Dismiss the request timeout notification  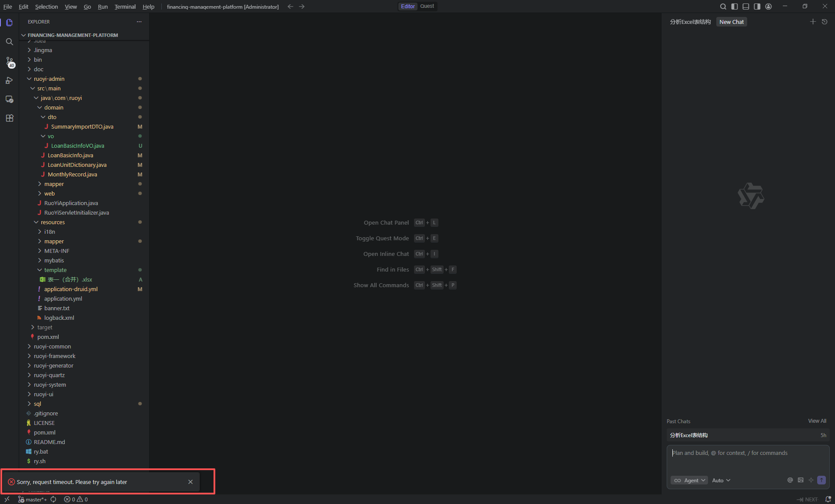190,482
